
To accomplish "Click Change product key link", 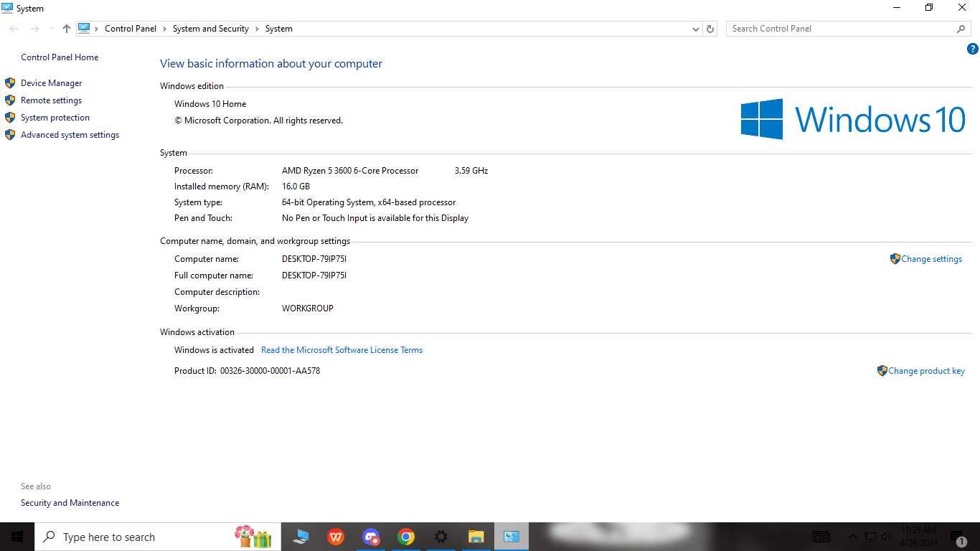I will pyautogui.click(x=926, y=371).
